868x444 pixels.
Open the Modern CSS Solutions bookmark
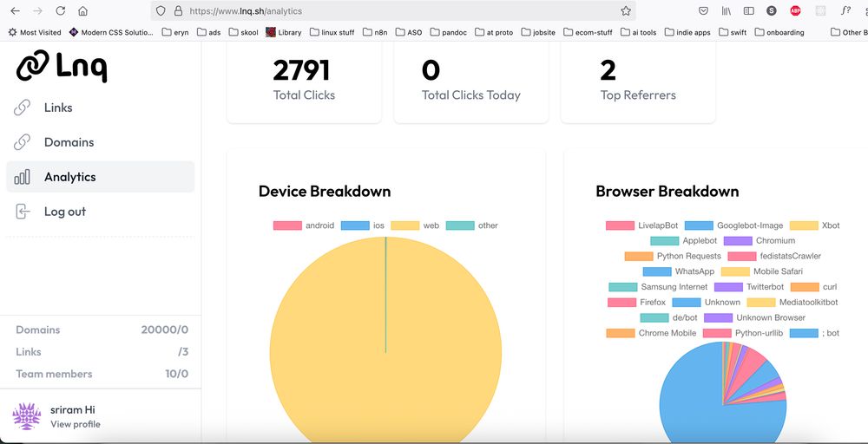[111, 33]
